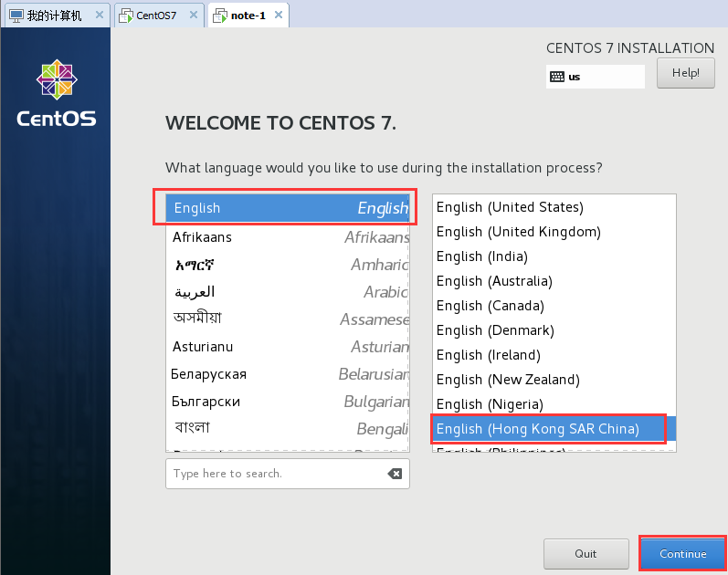Click the keyboard layout icon next to us

coord(556,77)
